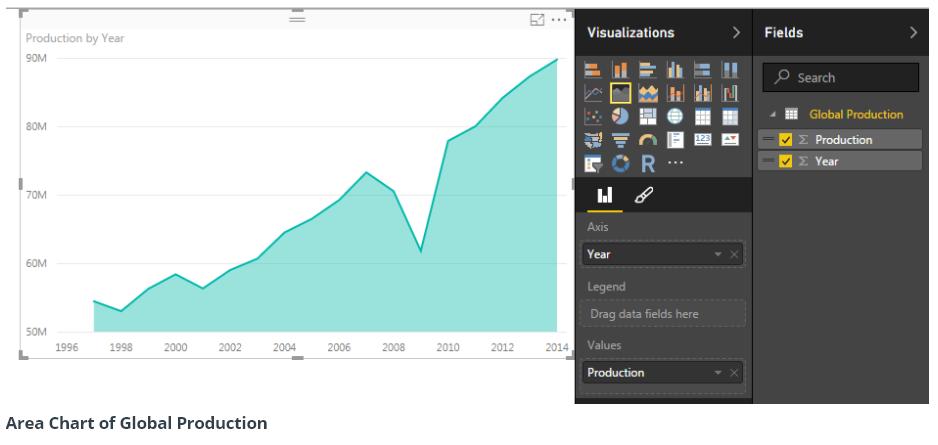Collapse the Visualizations pane

pyautogui.click(x=736, y=33)
